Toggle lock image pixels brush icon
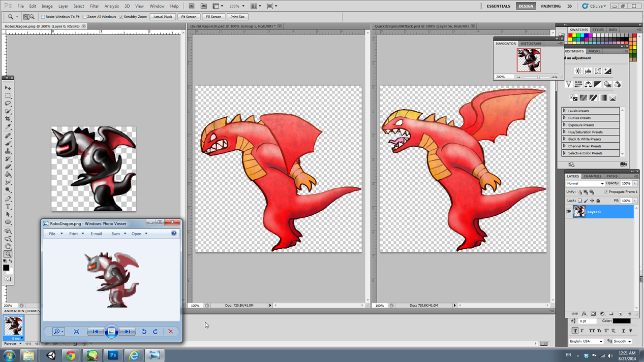This screenshot has height=362, width=644. pos(586,201)
